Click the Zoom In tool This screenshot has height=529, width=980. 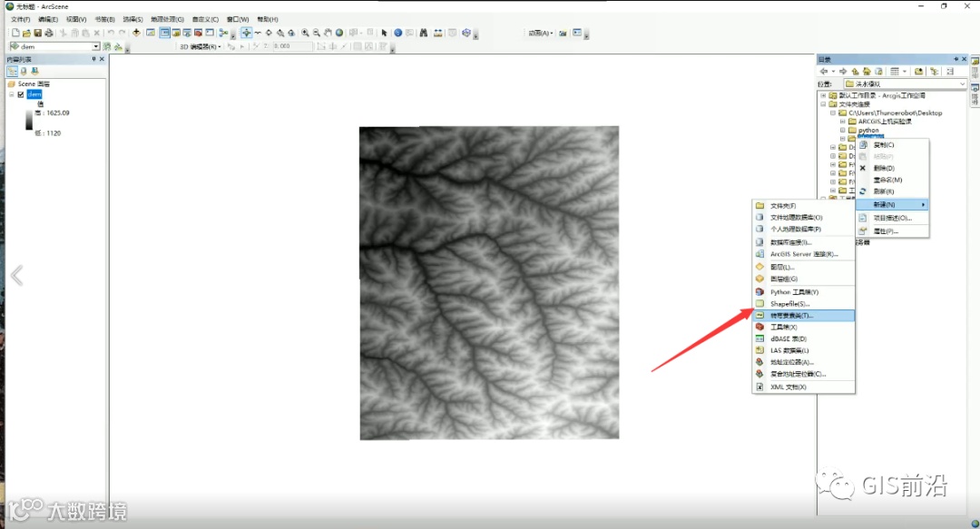(x=305, y=33)
